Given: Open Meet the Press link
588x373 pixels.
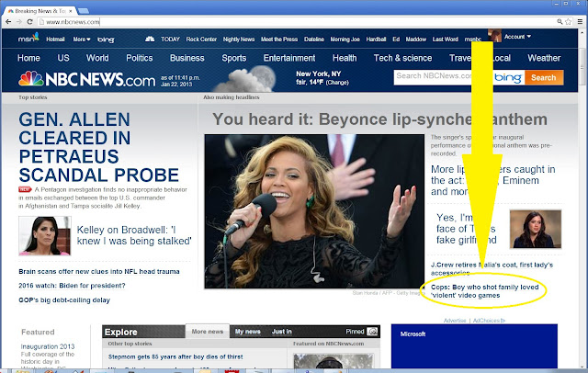Looking at the screenshot, I should pyautogui.click(x=279, y=39).
